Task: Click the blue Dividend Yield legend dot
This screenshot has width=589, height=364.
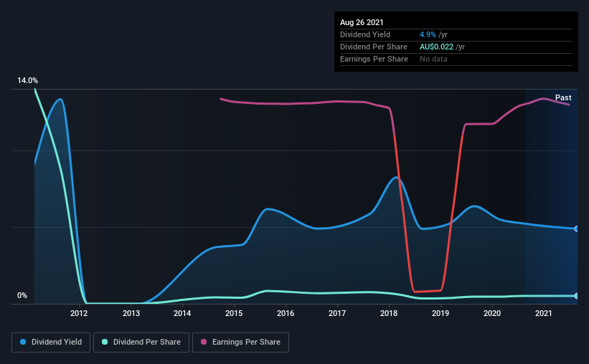Action: [23, 342]
